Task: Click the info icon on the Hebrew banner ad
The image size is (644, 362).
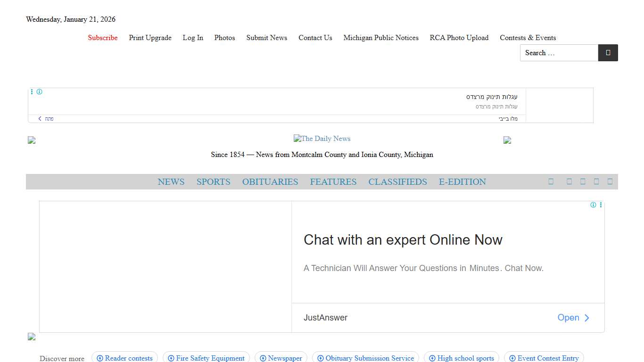Action: pos(40,92)
